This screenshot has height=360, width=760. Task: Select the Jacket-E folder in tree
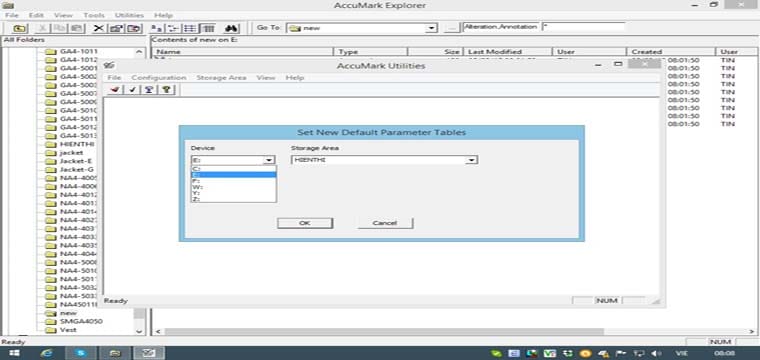pyautogui.click(x=76, y=161)
